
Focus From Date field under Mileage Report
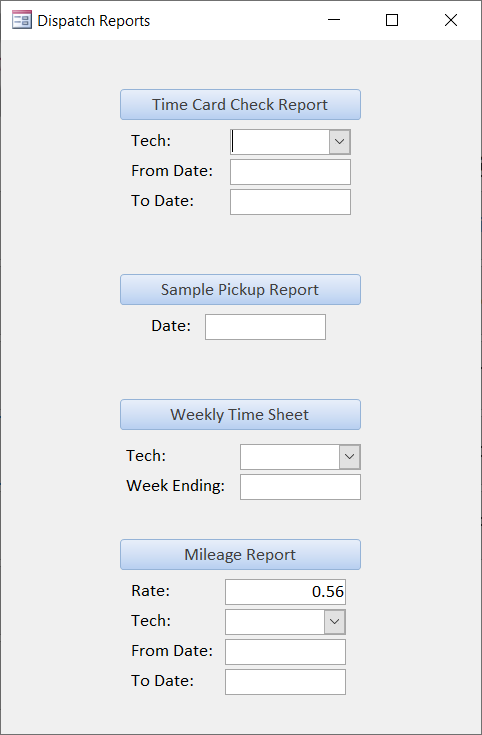click(x=286, y=652)
